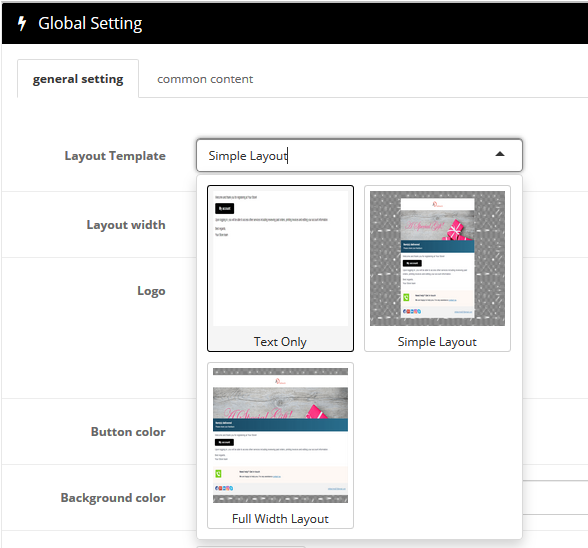588x548 pixels.
Task: Click the lightning bolt icon beside Global Setting
Action: (22, 23)
